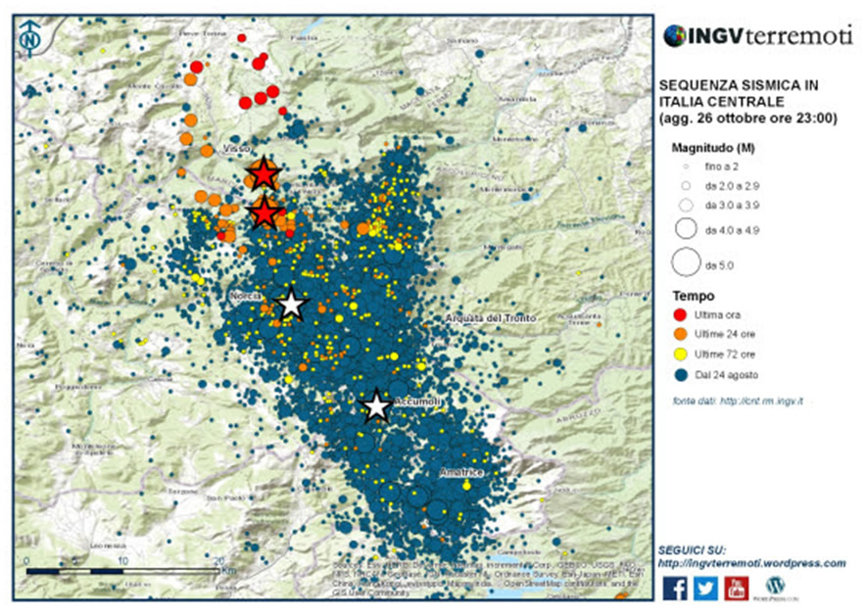Click the 'Visso' town label

tap(237, 149)
